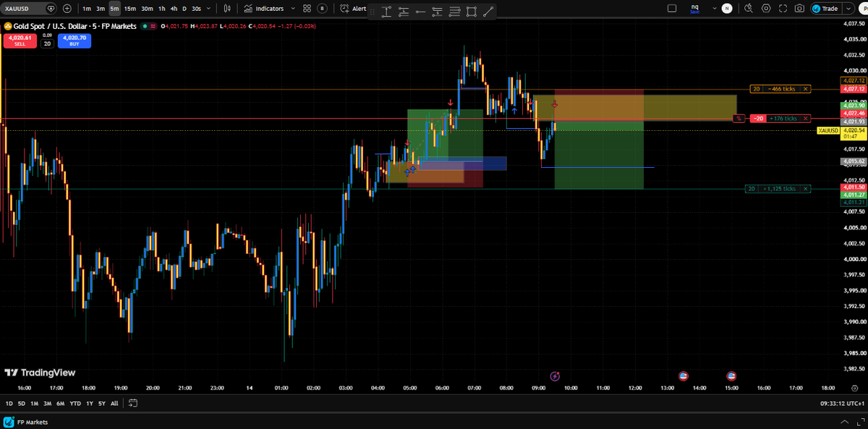868x429 pixels.
Task: Take a chart snapshot with camera icon
Action: point(799,9)
